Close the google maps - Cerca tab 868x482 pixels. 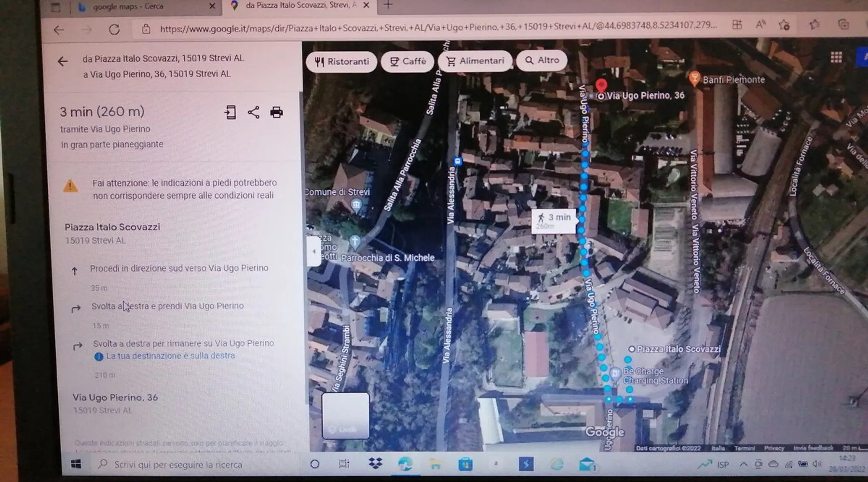[x=212, y=6]
